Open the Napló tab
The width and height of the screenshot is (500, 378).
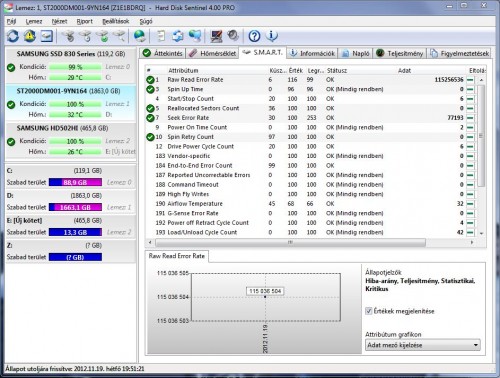(356, 53)
